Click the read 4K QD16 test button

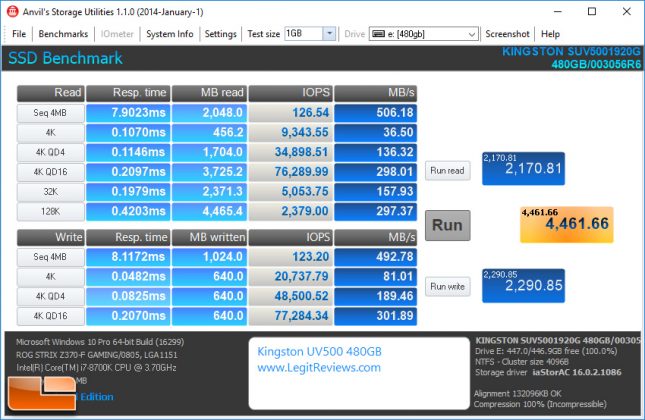pyautogui.click(x=51, y=172)
